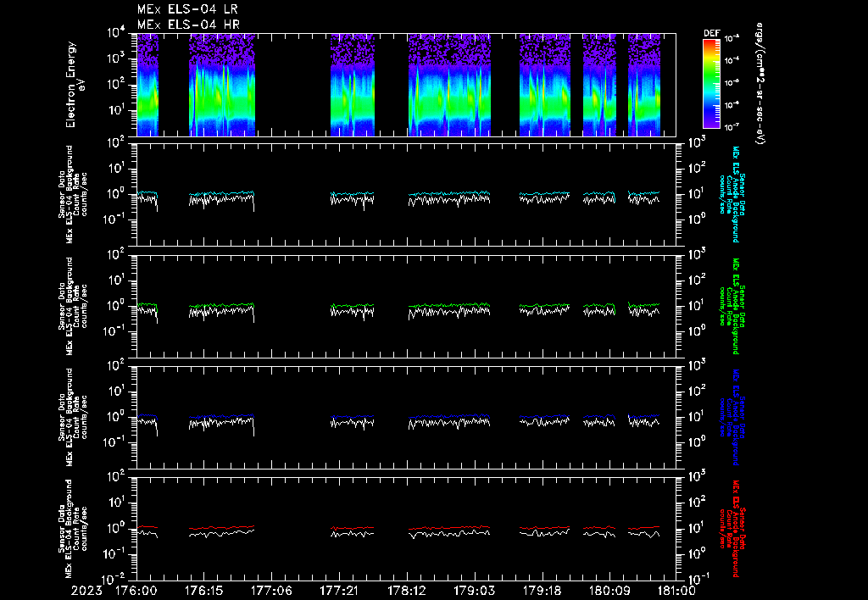
Task: Click the "MEx ELS-04 HR" title text
Action: click(x=188, y=25)
